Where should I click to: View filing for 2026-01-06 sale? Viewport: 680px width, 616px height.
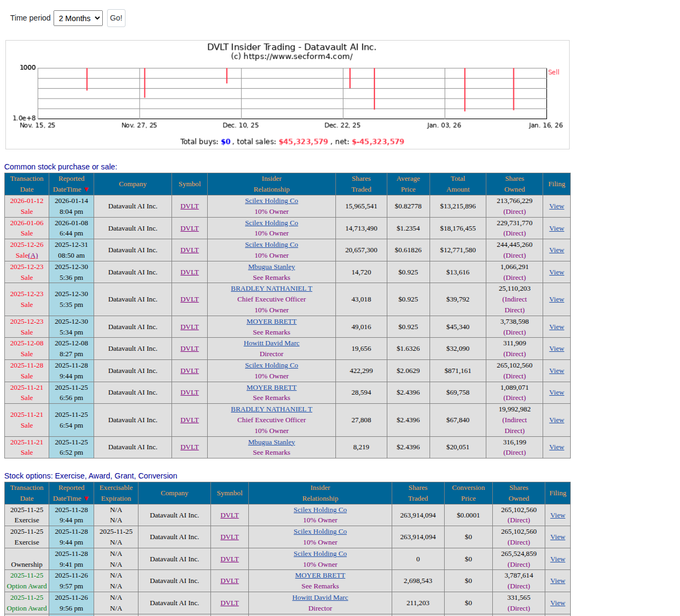[x=557, y=228]
